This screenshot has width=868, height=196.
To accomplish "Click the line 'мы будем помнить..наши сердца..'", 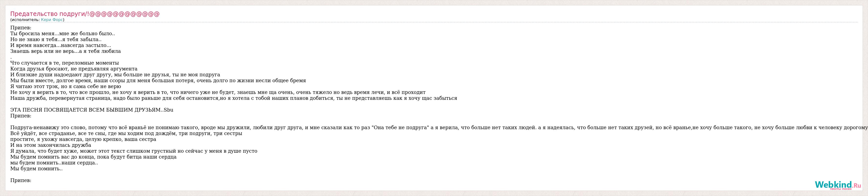I will [54, 163].
